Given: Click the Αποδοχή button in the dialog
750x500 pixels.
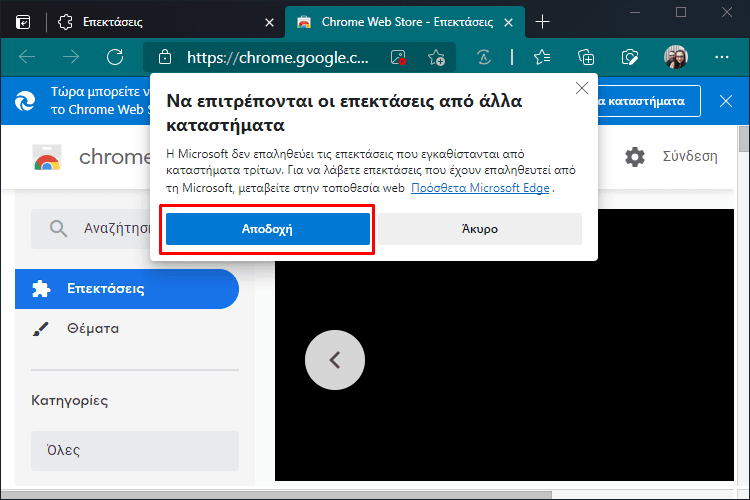Looking at the screenshot, I should click(x=267, y=229).
